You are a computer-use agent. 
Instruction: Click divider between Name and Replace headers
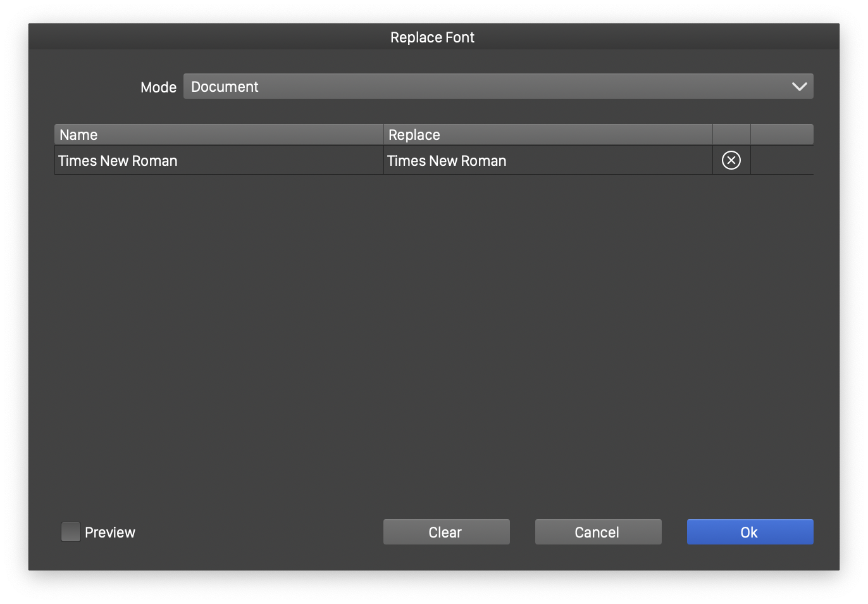383,135
